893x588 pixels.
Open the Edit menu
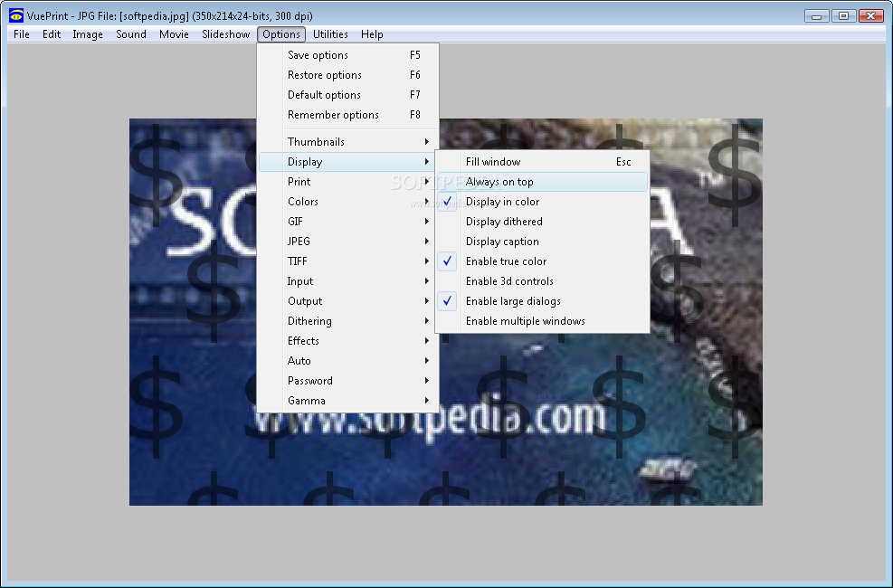click(x=52, y=34)
